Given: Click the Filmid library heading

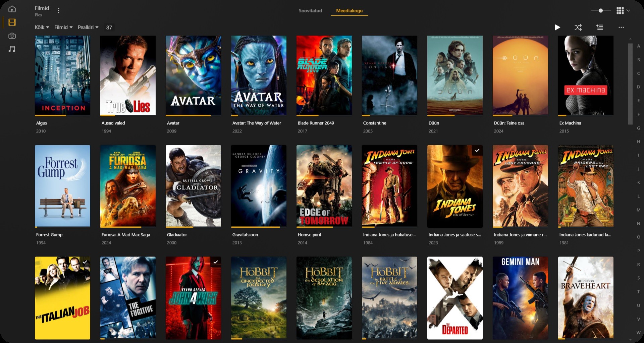Looking at the screenshot, I should click(42, 8).
